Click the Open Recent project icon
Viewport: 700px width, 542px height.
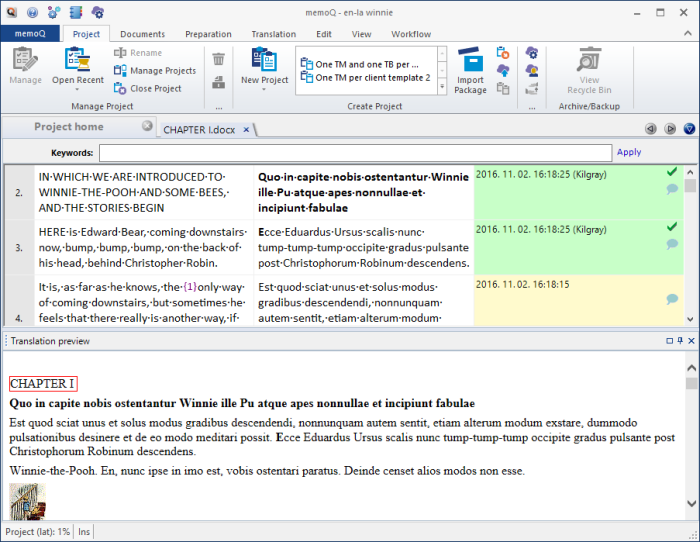(77, 61)
